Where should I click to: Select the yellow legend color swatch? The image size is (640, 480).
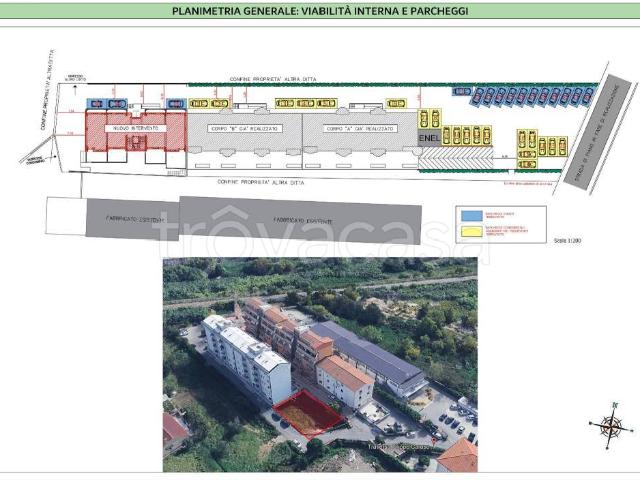coord(471,232)
